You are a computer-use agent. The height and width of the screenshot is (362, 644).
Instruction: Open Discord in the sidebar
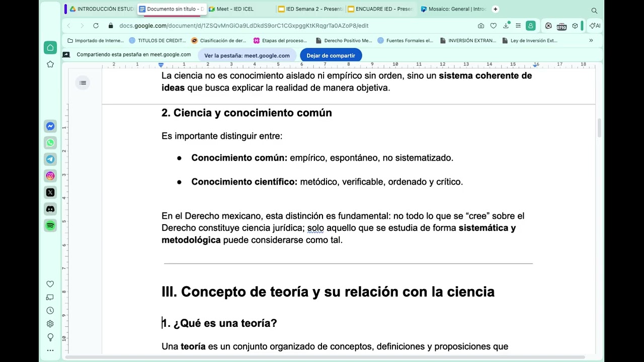click(50, 209)
